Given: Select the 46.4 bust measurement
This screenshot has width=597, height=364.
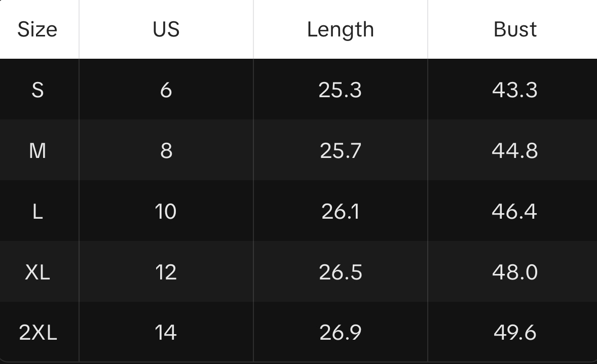Looking at the screenshot, I should pyautogui.click(x=515, y=212).
